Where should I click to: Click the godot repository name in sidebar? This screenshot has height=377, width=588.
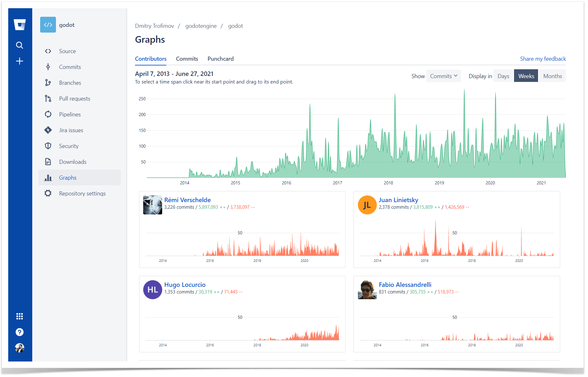pos(67,25)
